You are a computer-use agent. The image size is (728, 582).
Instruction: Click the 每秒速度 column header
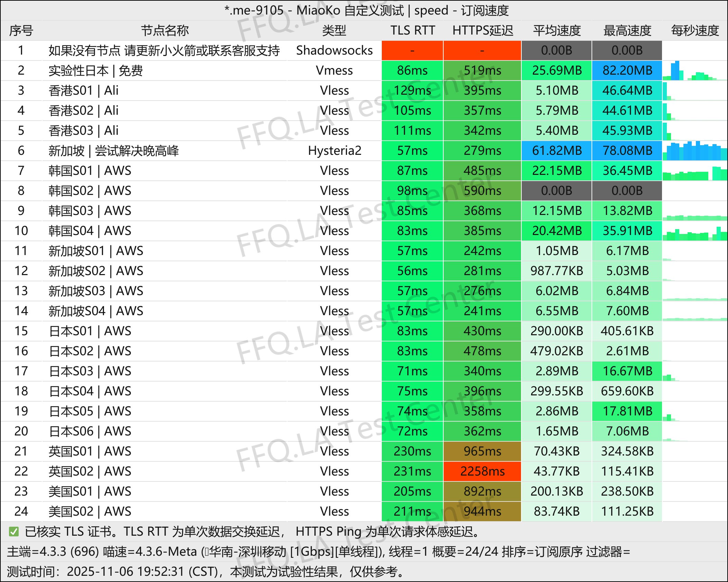(x=695, y=31)
